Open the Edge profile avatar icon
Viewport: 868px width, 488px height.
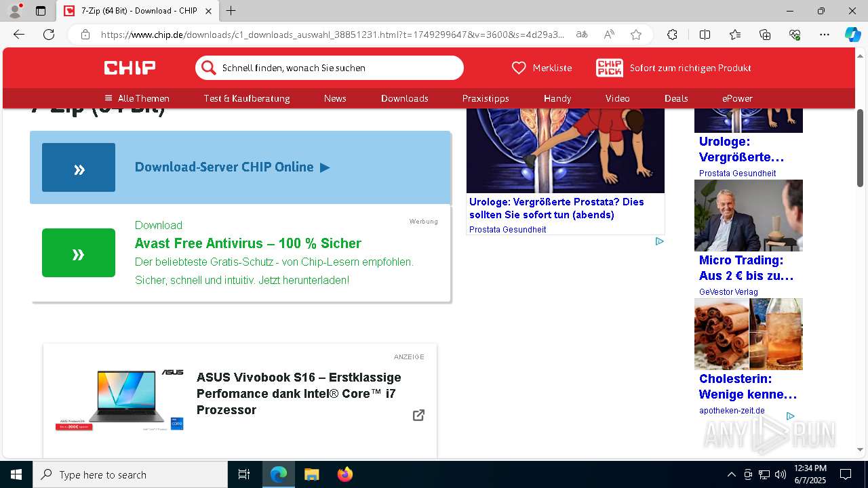click(15, 11)
